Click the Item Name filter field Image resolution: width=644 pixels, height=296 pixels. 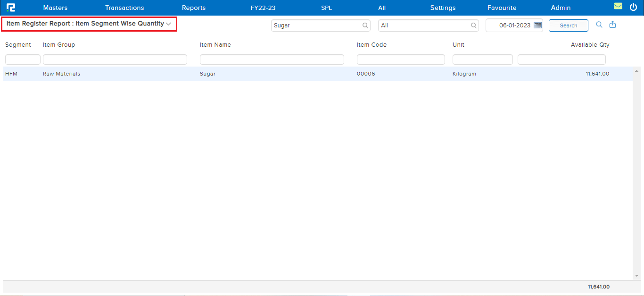[272, 59]
